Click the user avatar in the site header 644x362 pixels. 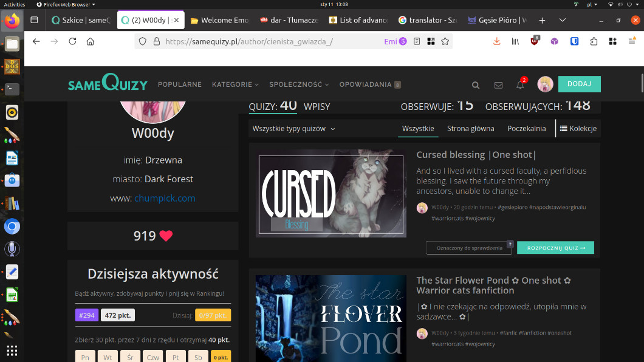pos(545,84)
